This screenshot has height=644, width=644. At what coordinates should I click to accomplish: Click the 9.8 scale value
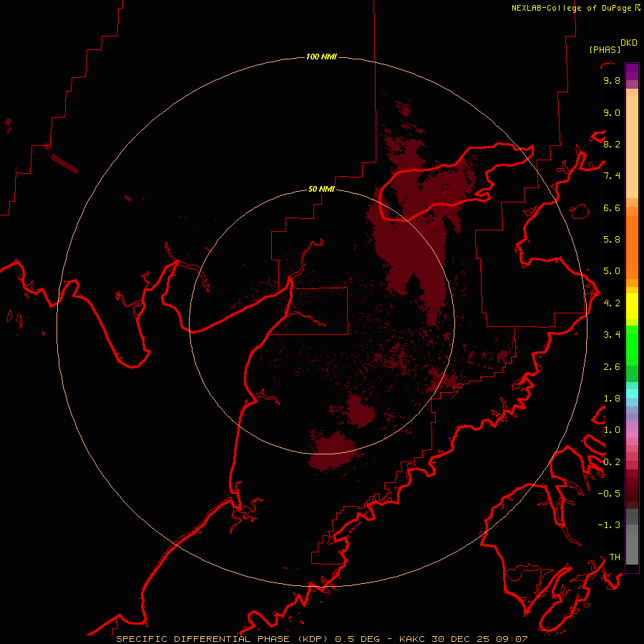click(612, 80)
